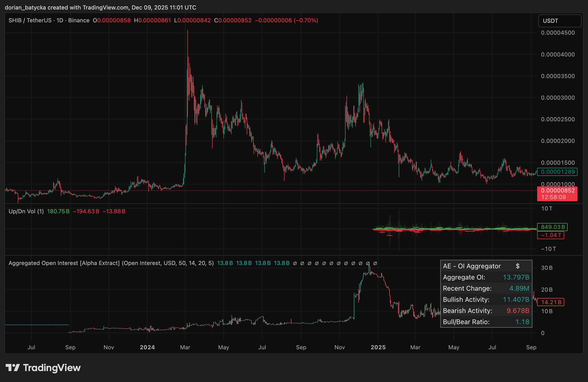Image resolution: width=588 pixels, height=382 pixels.
Task: Click the TradingView logo icon
Action: (13, 368)
